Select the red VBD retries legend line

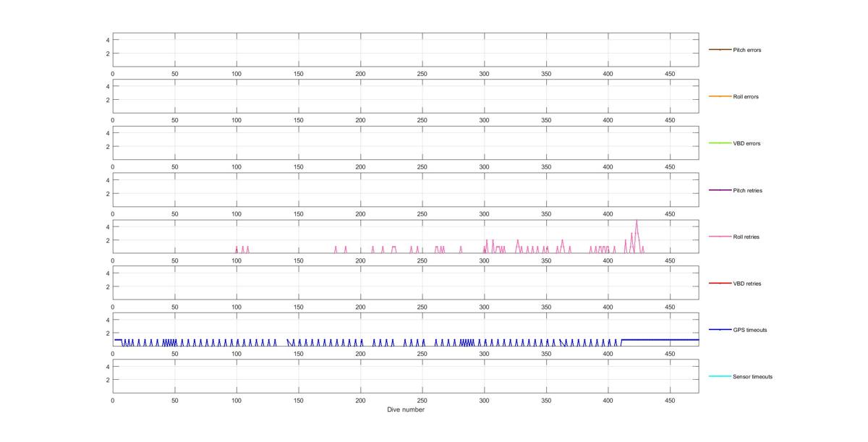[720, 284]
